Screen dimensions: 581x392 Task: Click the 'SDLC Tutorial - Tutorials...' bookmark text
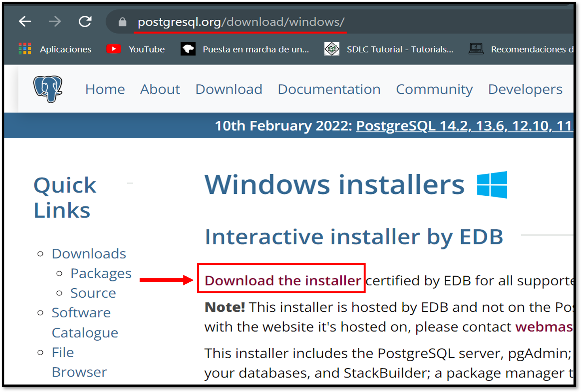[400, 49]
